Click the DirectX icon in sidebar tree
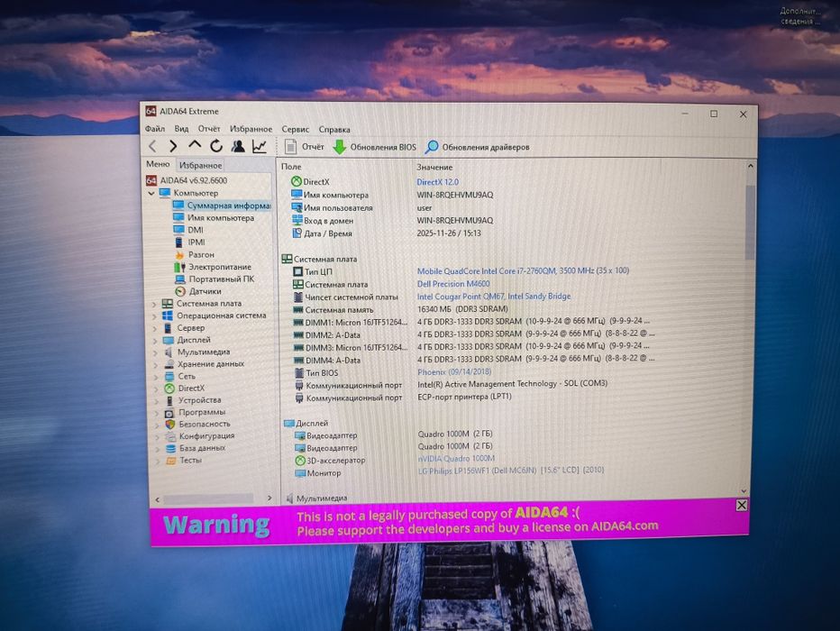Viewport: 840px width, 631px height. click(169, 389)
